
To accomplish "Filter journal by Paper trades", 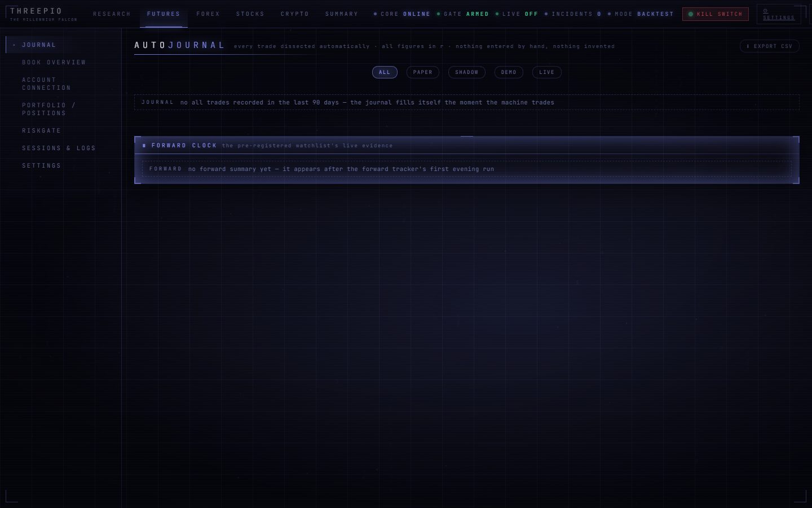I will pos(423,72).
